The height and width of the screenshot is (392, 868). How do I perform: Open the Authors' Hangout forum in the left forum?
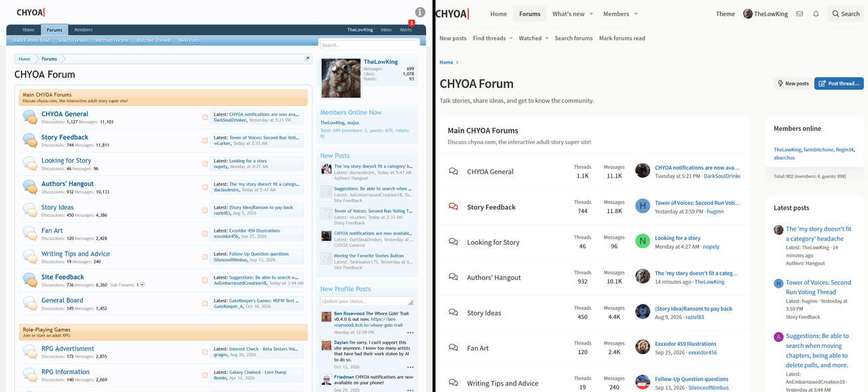(x=68, y=184)
